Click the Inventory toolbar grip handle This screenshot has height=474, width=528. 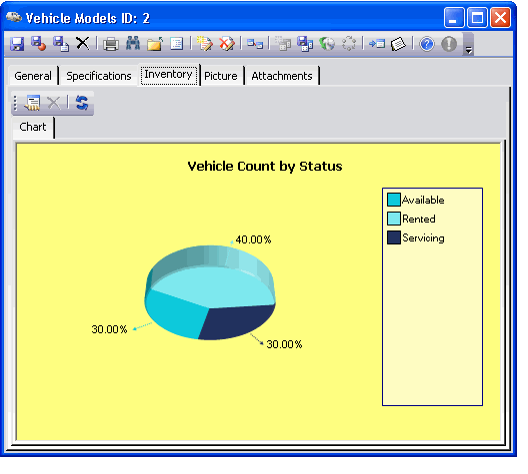click(x=15, y=103)
